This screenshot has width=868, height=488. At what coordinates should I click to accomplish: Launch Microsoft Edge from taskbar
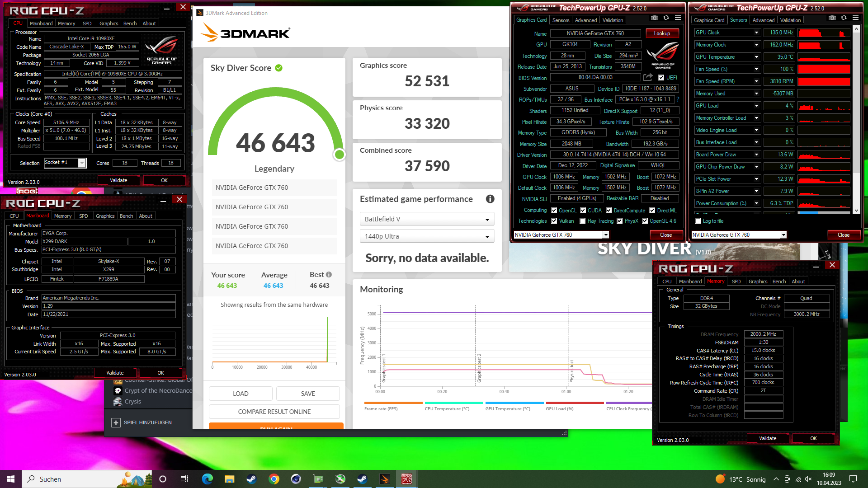(x=208, y=479)
